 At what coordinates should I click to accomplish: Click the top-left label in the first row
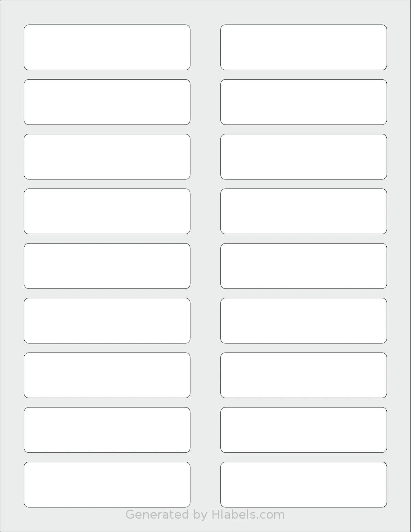click(107, 47)
